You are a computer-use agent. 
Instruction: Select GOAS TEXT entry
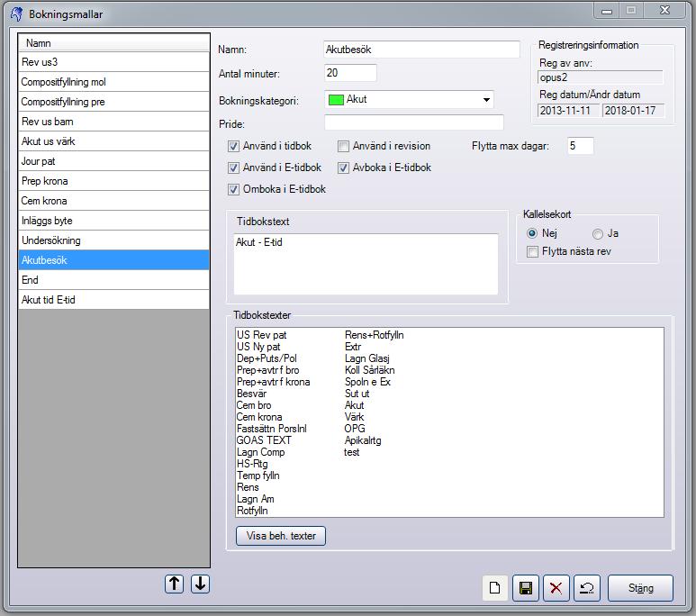[264, 440]
